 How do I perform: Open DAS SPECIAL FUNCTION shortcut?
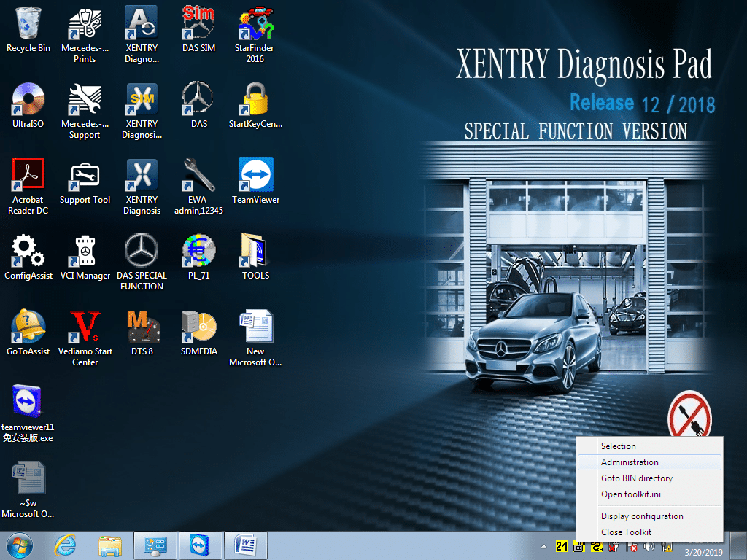pos(142,252)
